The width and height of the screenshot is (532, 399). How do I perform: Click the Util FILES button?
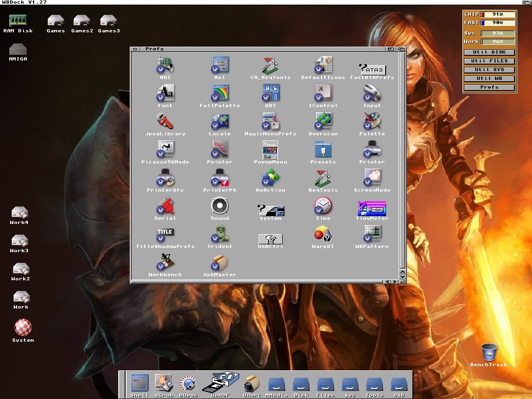[489, 61]
